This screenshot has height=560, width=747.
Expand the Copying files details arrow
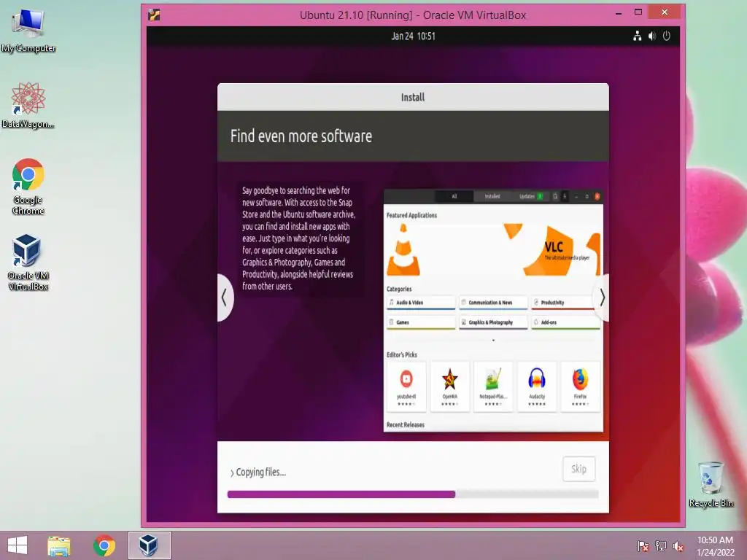tap(232, 472)
